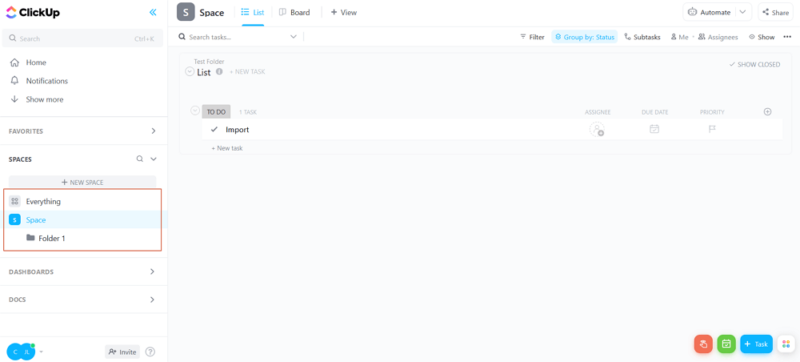Click + New task under Import
800x362 pixels.
[x=227, y=148]
